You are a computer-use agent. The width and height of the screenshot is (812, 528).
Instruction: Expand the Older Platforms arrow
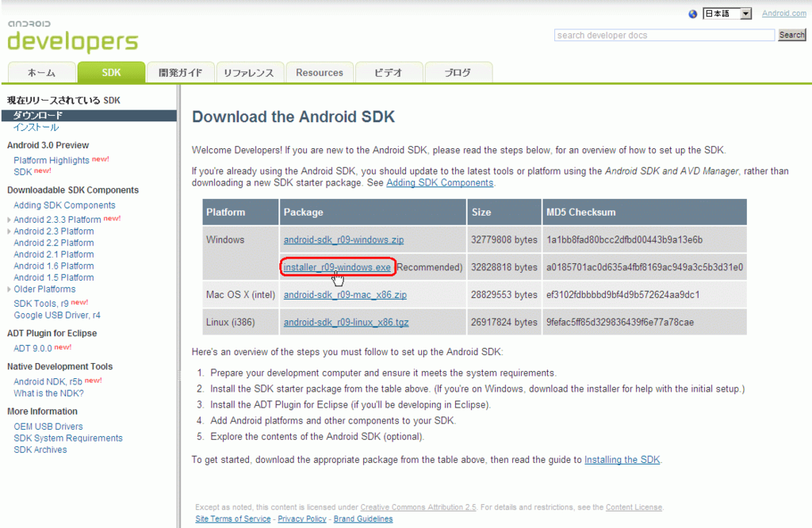9,289
